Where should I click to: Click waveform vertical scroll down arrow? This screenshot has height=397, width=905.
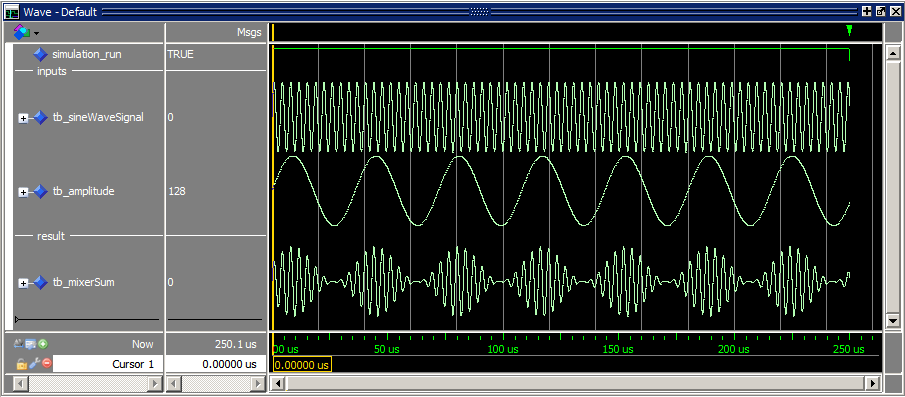893,320
